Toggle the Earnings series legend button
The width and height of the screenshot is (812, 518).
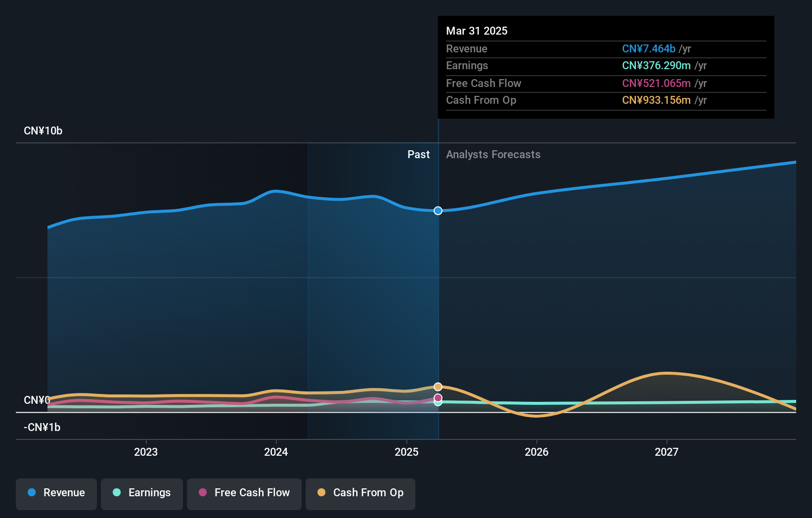[142, 494]
